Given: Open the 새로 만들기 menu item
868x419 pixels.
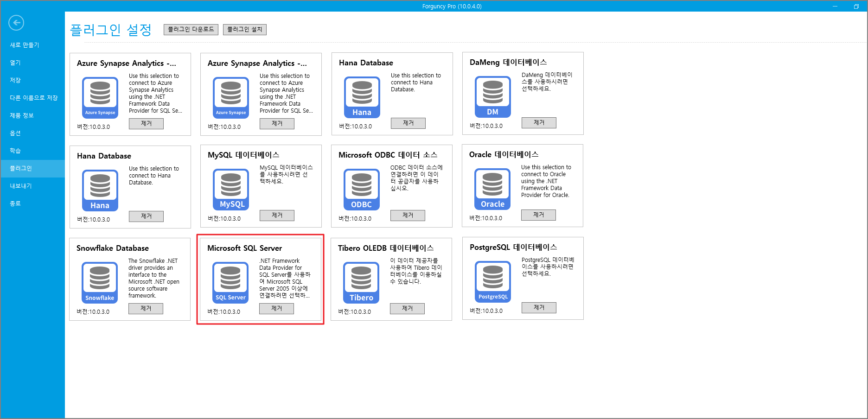Looking at the screenshot, I should (25, 45).
